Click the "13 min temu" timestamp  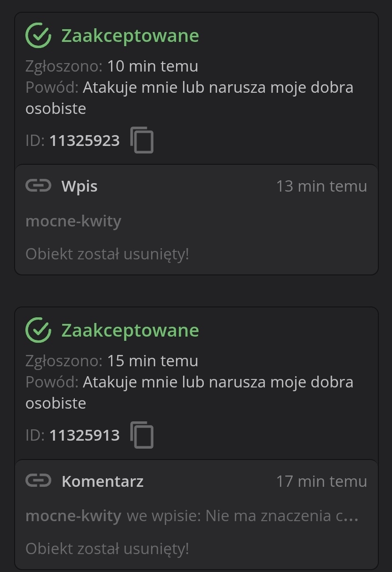tap(321, 186)
